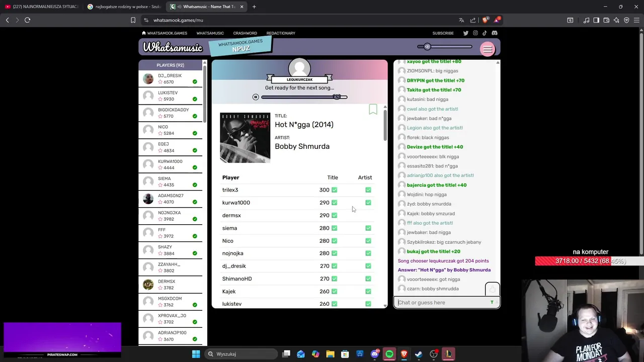The height and width of the screenshot is (362, 644).
Task: Open the Instagram icon link
Action: 475,33
